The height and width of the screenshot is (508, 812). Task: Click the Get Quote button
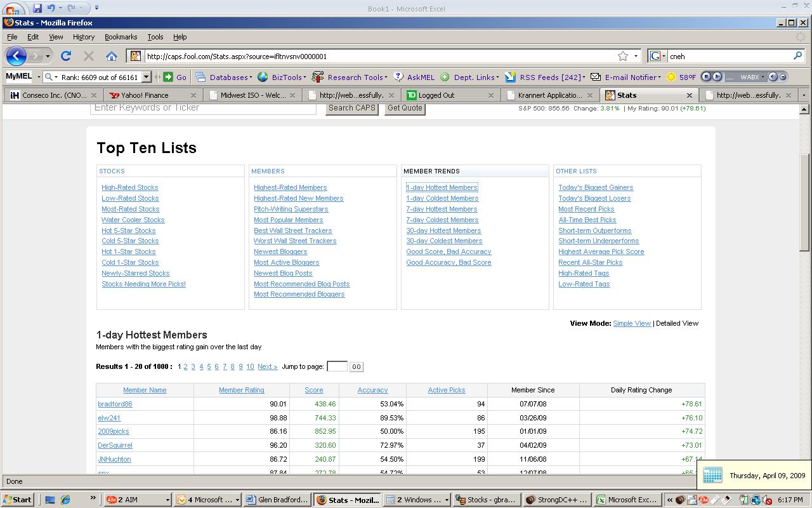tap(405, 108)
